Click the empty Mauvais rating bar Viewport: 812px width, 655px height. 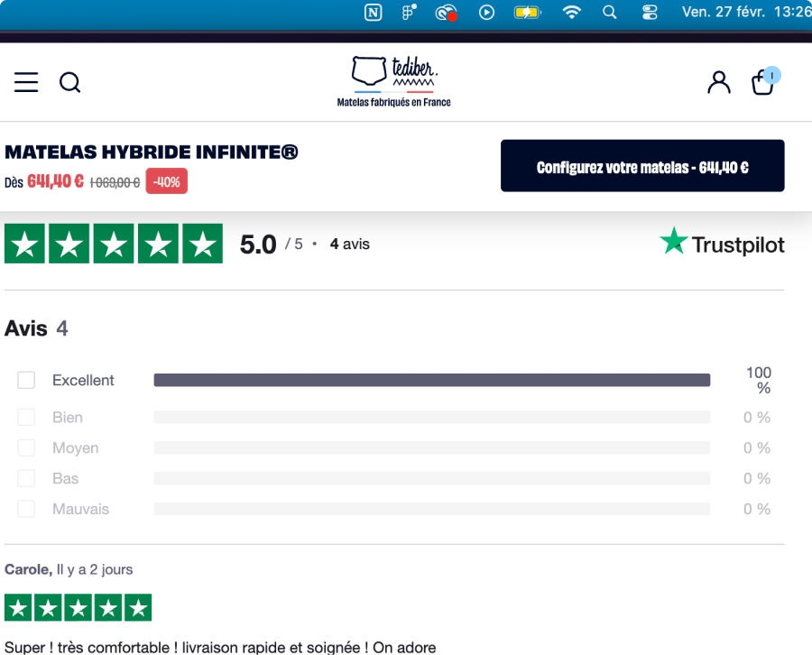(x=432, y=509)
